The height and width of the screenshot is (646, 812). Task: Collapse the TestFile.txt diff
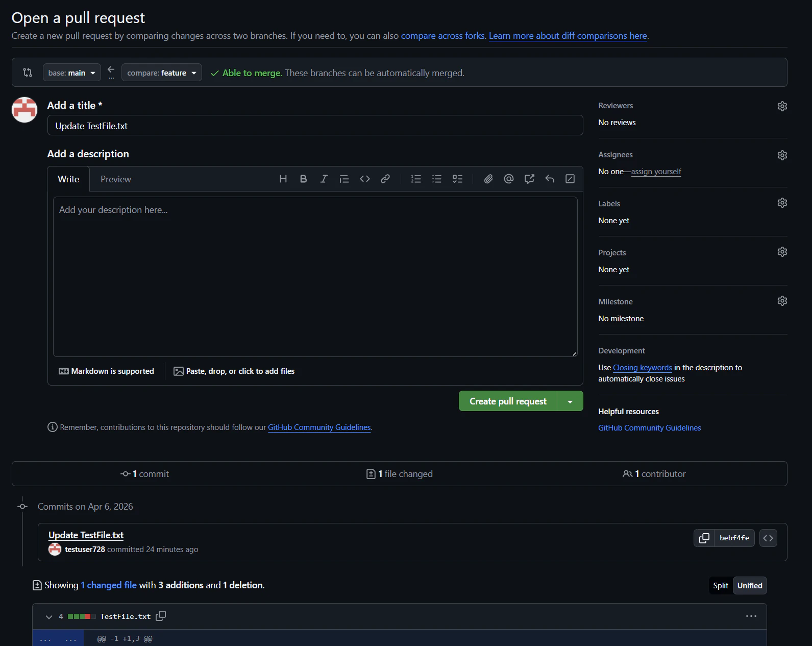coord(49,616)
